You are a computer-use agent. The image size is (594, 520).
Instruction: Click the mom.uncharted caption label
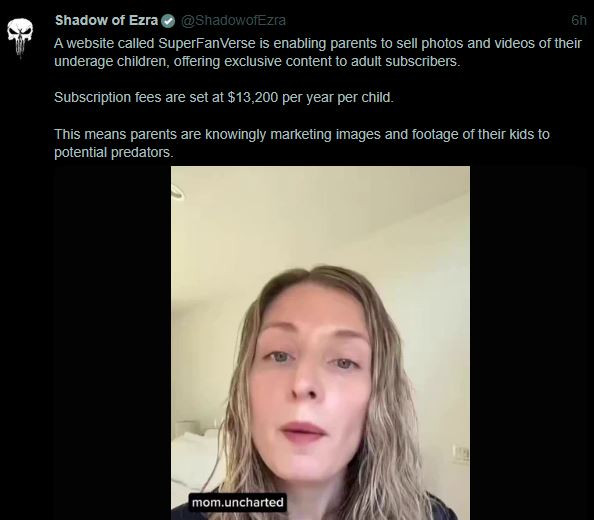pyautogui.click(x=238, y=502)
